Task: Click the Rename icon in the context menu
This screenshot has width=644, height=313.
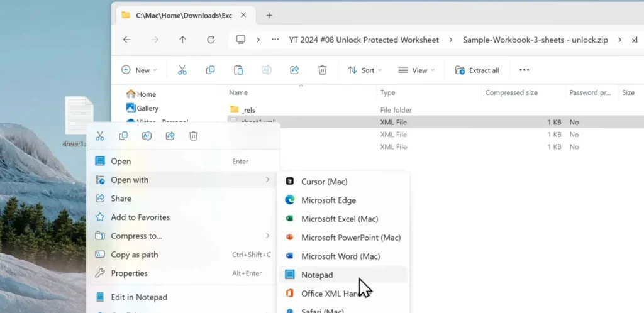Action: click(x=147, y=136)
